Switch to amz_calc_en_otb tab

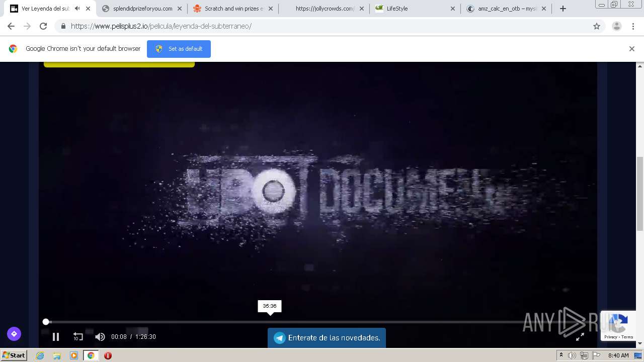point(507,9)
